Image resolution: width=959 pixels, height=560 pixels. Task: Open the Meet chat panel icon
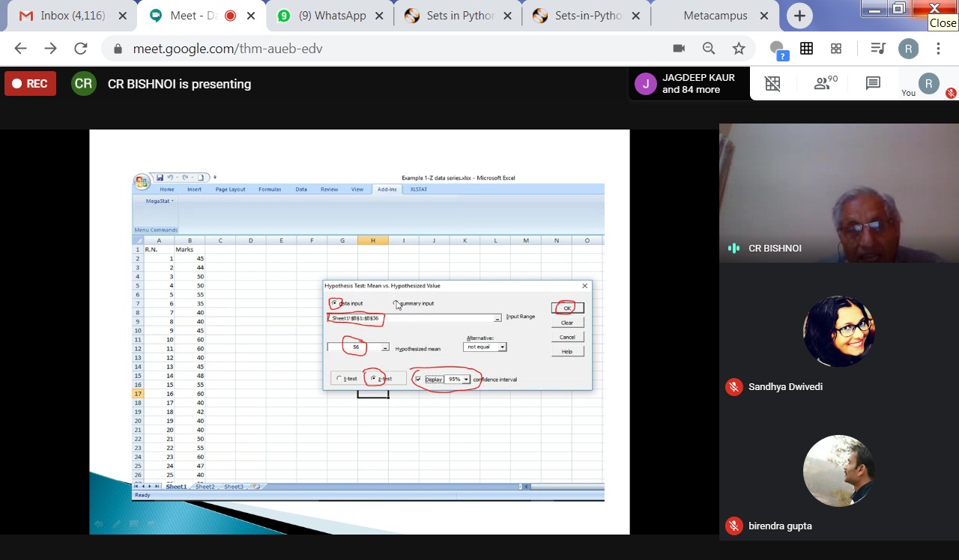tap(873, 84)
